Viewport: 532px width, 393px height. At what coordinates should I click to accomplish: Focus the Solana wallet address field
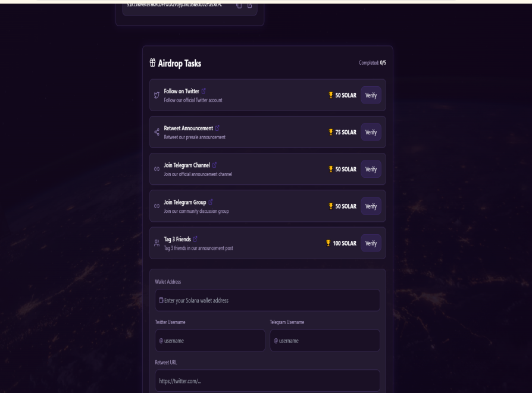[x=267, y=300]
